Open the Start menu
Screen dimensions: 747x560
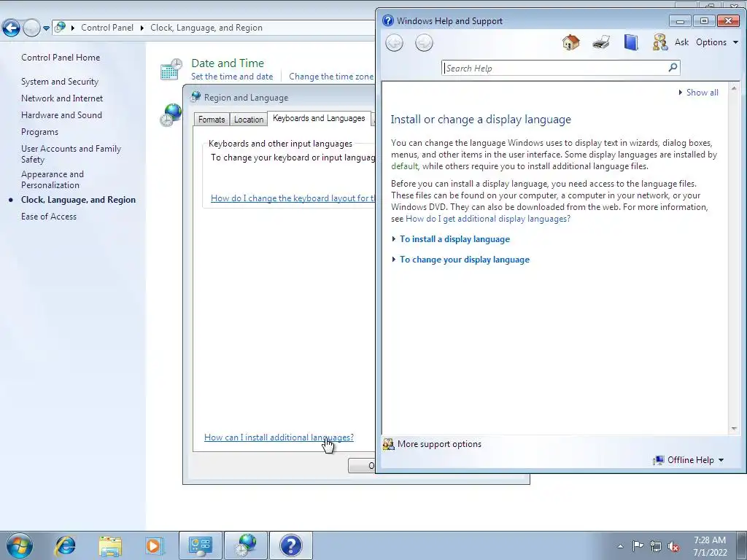click(x=20, y=545)
